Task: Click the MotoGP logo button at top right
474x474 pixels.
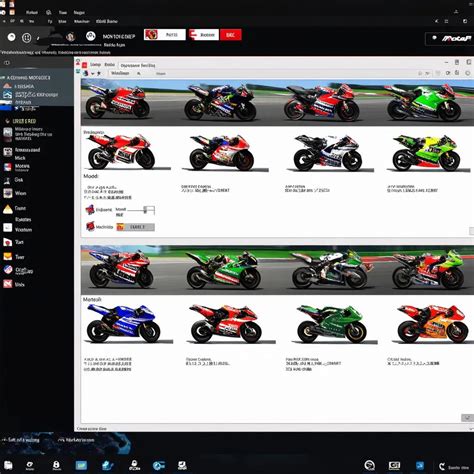Action: 449,39
